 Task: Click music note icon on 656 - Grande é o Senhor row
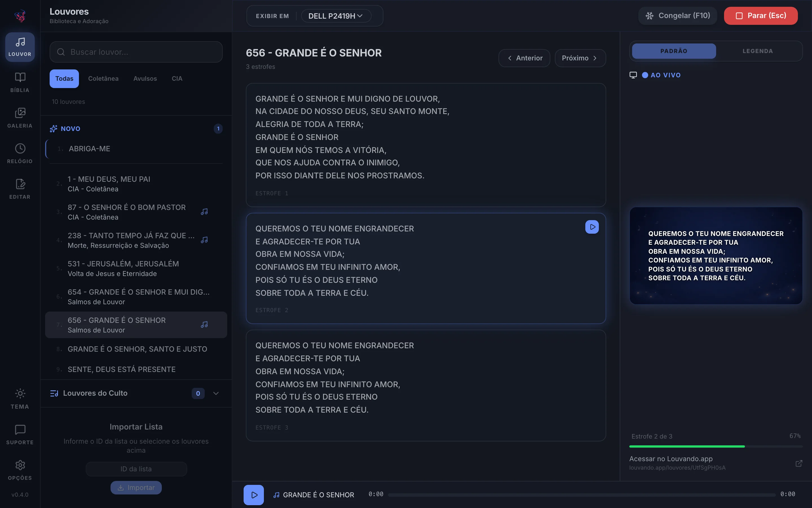pyautogui.click(x=204, y=325)
